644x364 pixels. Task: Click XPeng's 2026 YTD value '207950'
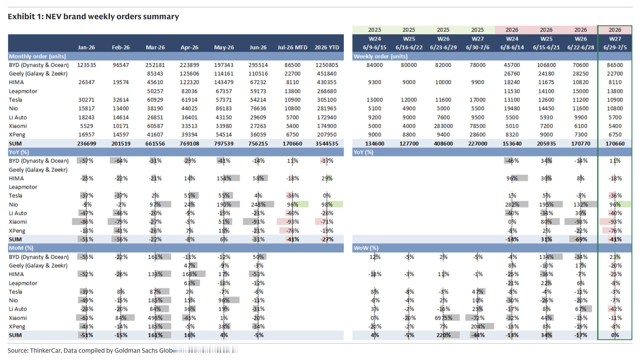[327, 135]
